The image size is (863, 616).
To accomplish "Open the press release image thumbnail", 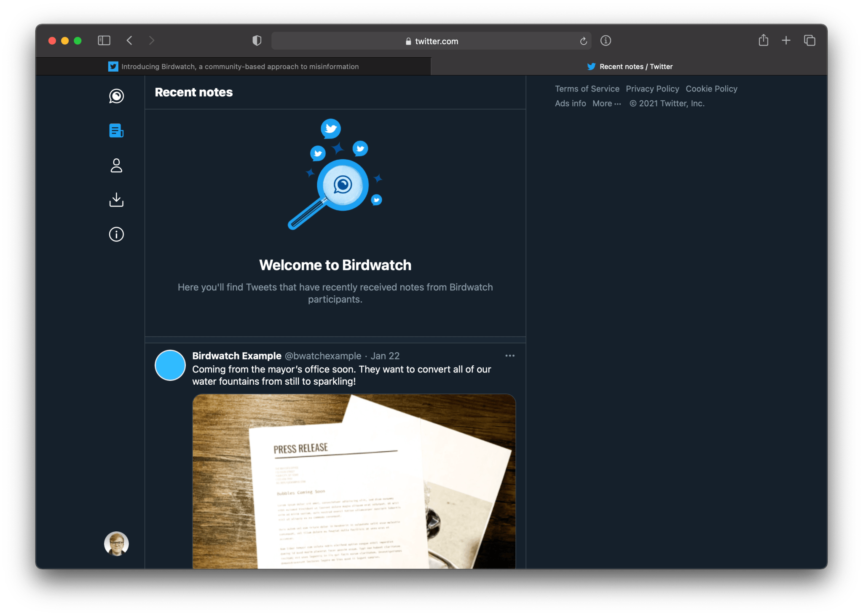I will tap(354, 481).
